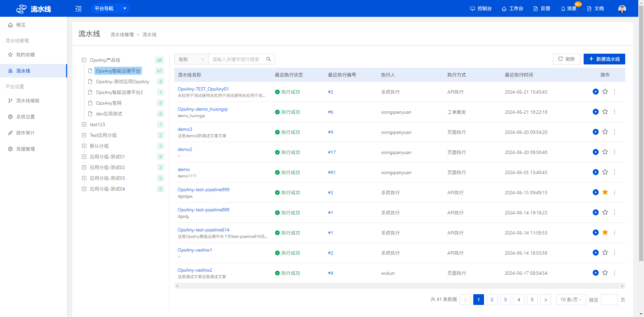Select OpsAny-测试应用OpsAny in the tree

pos(122,82)
